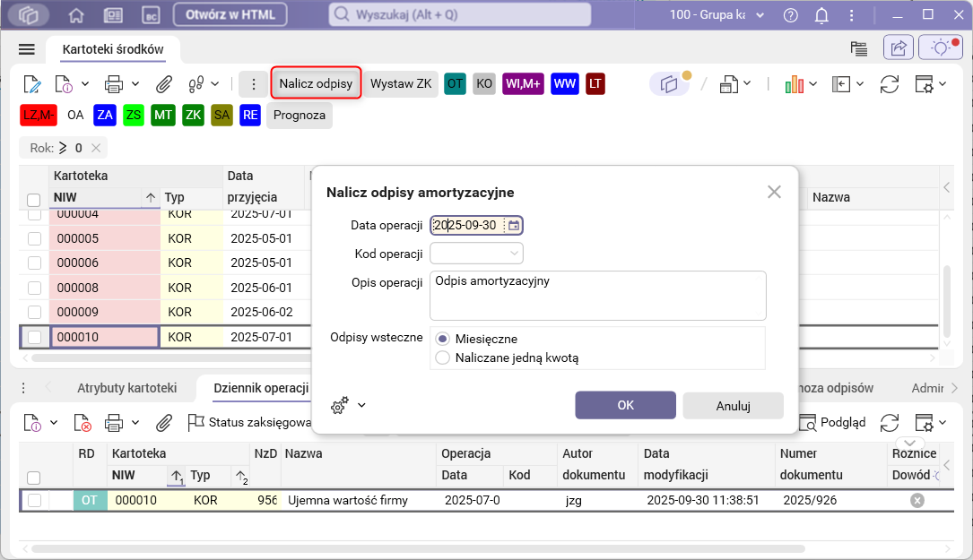Click the OT operation tag button
The image size is (973, 560).
(455, 83)
